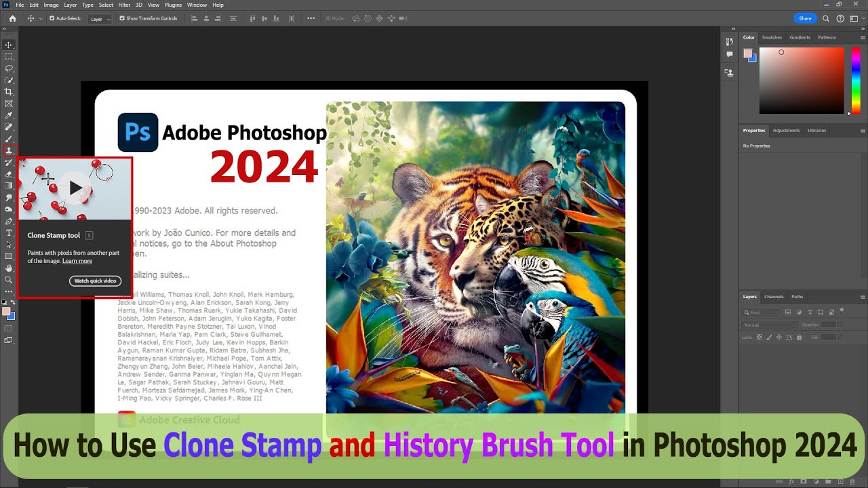Open the Edit Toolbar three-dots button

[9, 291]
